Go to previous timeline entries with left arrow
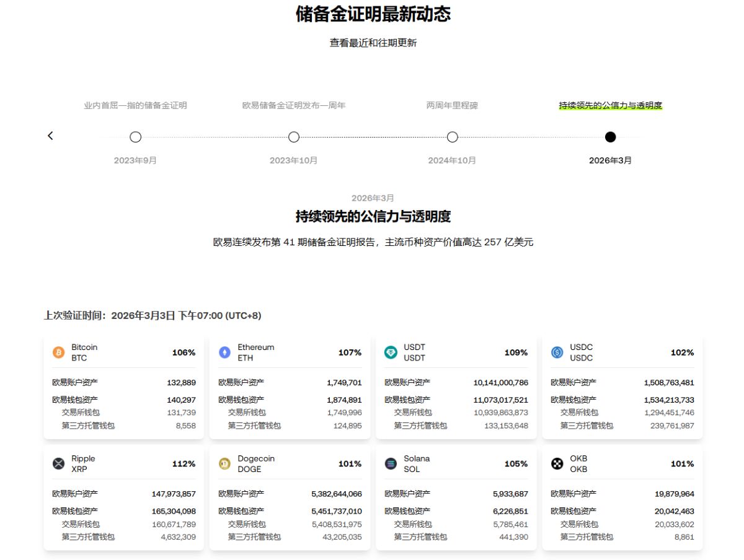 coord(50,136)
